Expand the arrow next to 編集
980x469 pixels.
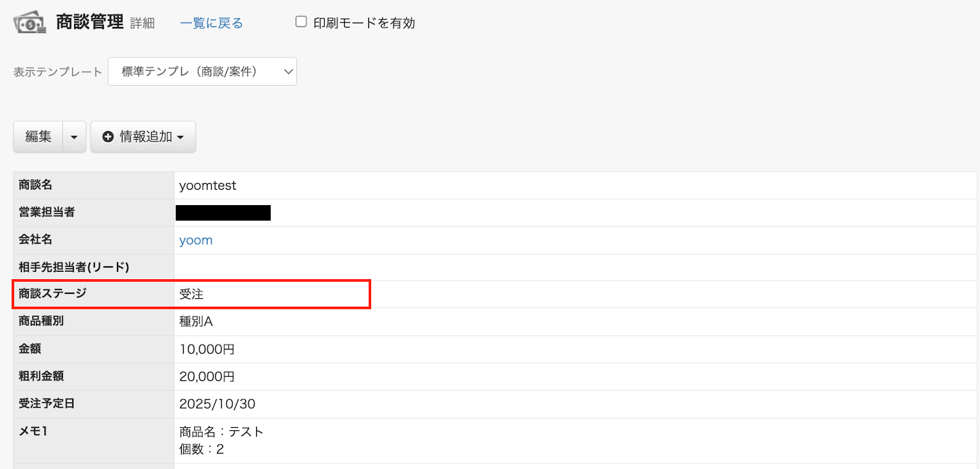(74, 137)
